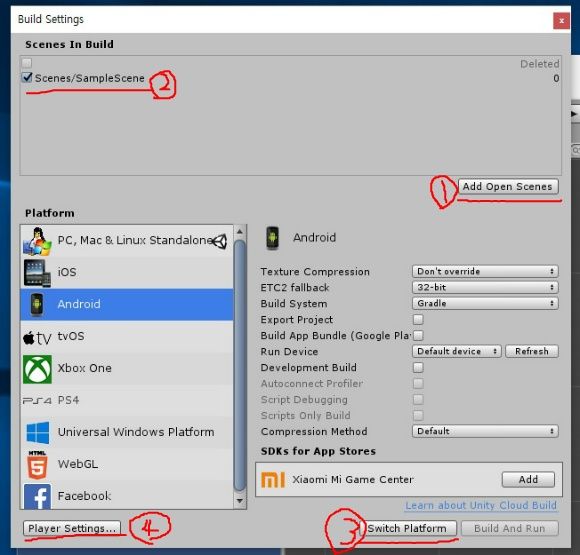Click the platform list scroll down arrow
Screen dimensions: 580x555
(x=240, y=501)
